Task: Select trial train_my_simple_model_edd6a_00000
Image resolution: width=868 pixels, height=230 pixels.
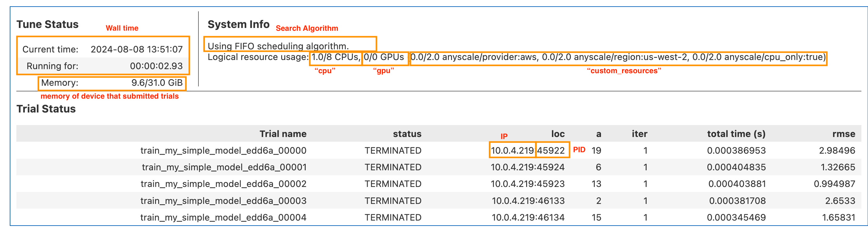Action: [223, 151]
